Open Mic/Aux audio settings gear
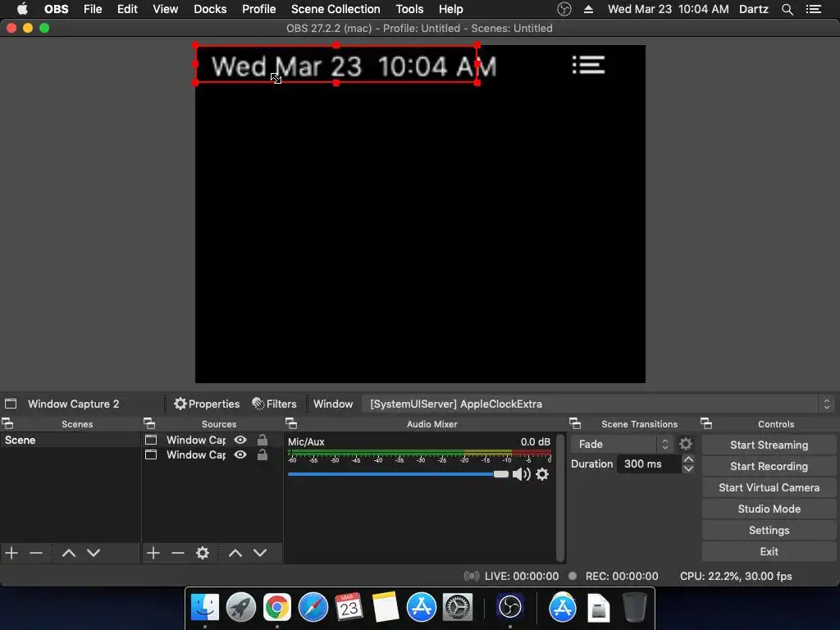The width and height of the screenshot is (840, 630). tap(542, 474)
